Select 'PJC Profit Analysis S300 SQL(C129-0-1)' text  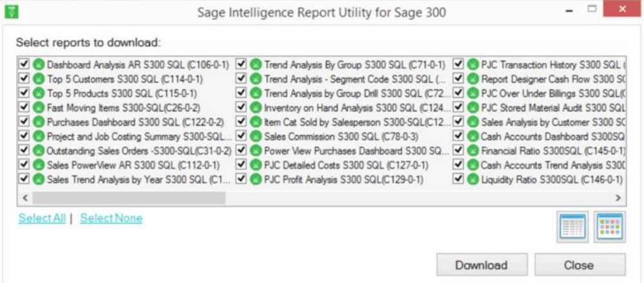(x=344, y=179)
